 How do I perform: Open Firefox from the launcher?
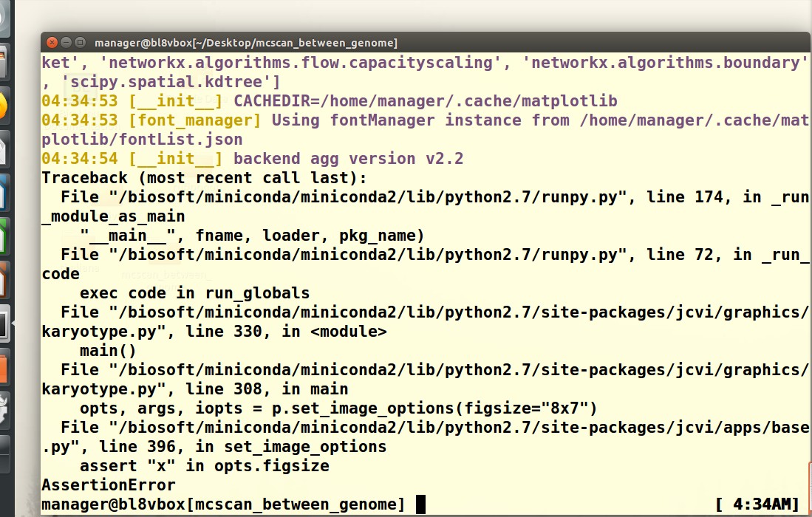tap(3, 106)
